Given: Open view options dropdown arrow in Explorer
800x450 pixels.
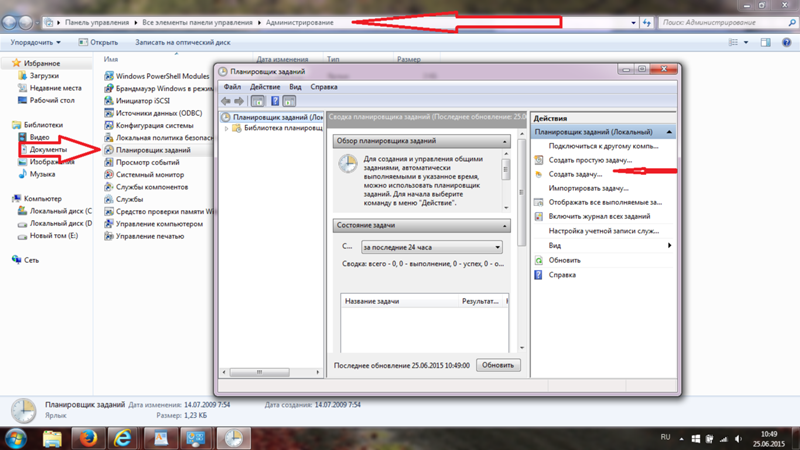Looking at the screenshot, I should pos(746,42).
